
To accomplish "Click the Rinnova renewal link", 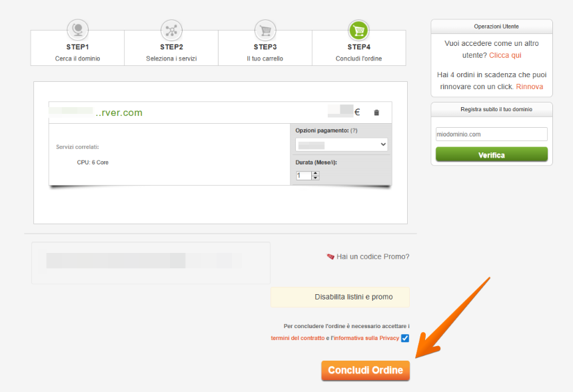I will (529, 87).
